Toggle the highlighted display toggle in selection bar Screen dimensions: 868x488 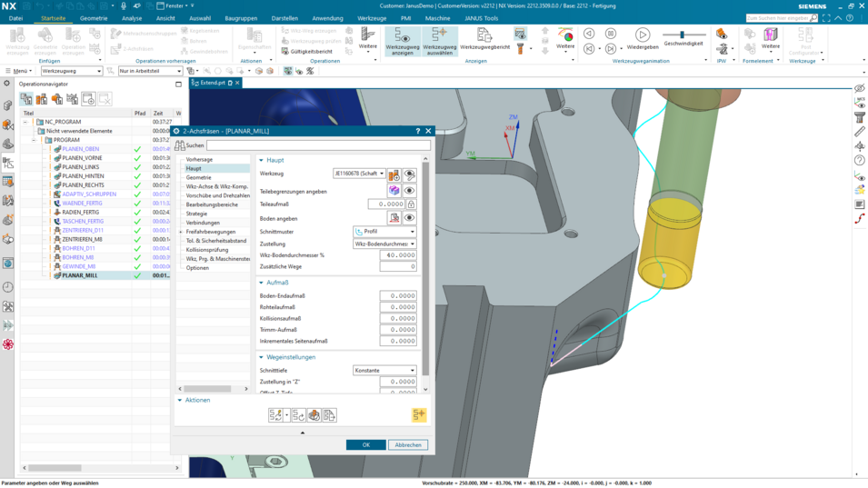click(x=288, y=71)
